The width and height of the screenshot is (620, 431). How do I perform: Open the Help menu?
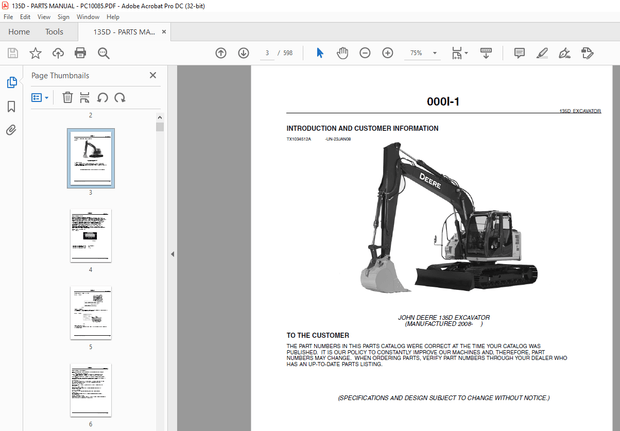pos(113,17)
